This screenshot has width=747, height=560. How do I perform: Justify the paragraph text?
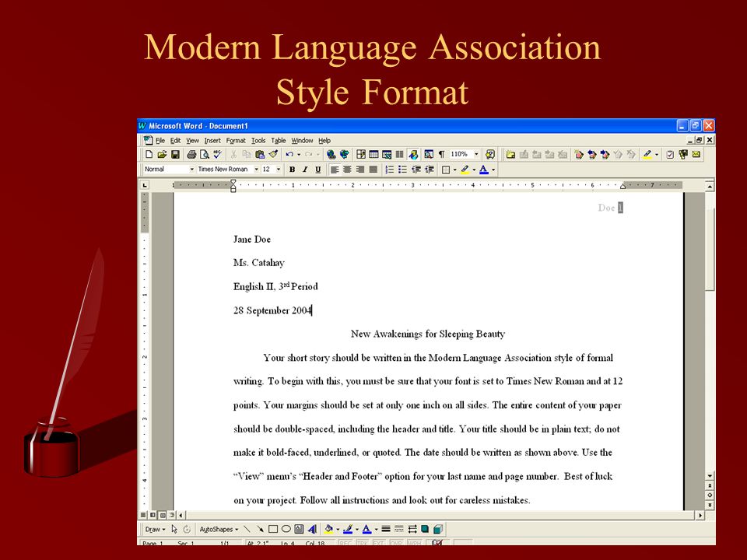click(x=373, y=170)
